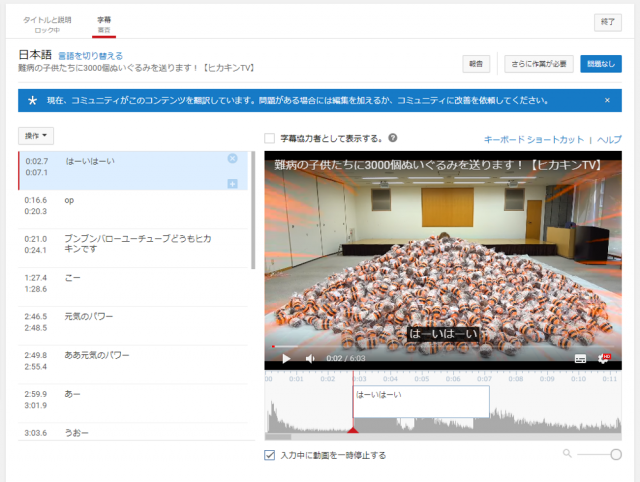640x482 pixels.
Task: Select the ああ元気のパワー subtitle row
Action: tap(133, 364)
